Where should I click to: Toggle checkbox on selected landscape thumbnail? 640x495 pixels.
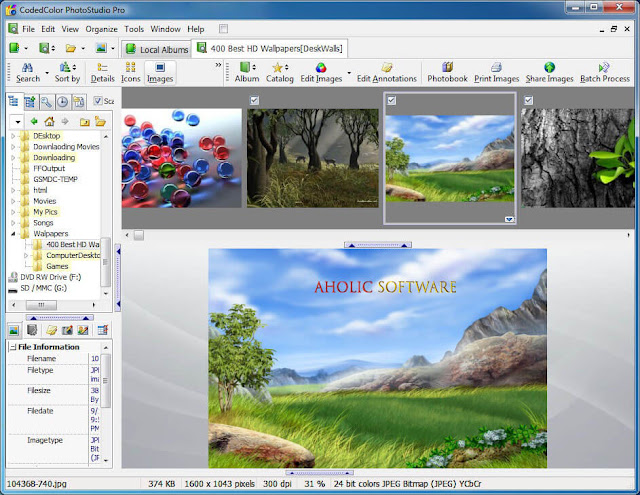pos(391,100)
